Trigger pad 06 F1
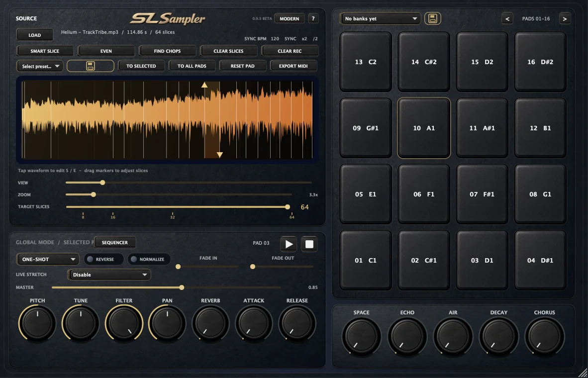Screen dimensions: 588x378 tap(424, 194)
